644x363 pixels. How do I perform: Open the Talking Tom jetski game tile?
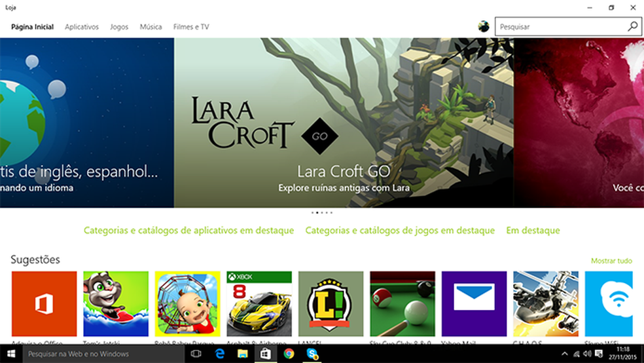coord(116,304)
